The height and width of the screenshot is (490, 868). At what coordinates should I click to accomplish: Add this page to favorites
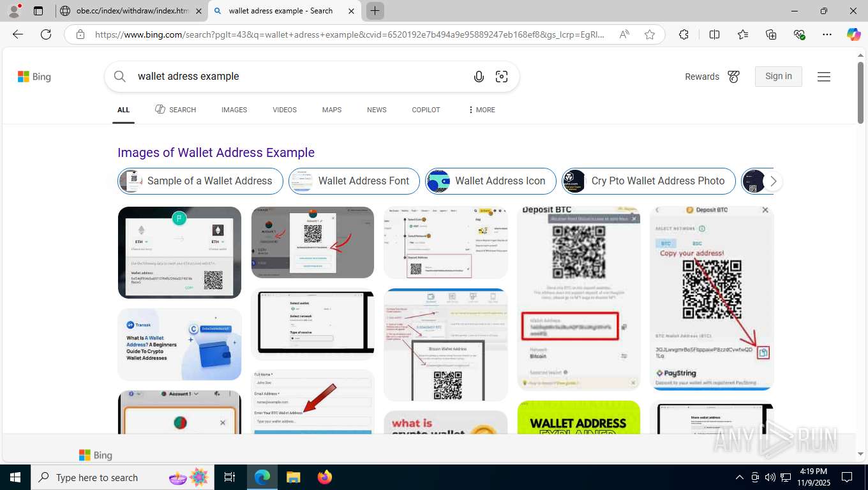coord(650,34)
